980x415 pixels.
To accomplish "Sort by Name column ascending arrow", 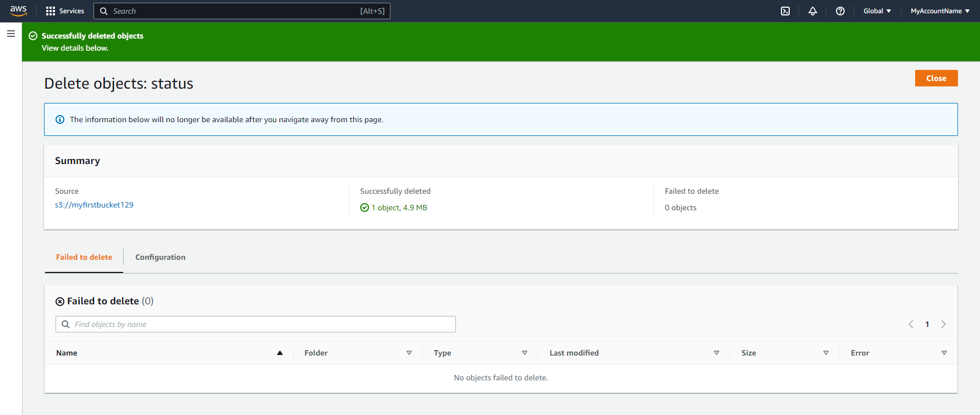I will [x=280, y=353].
